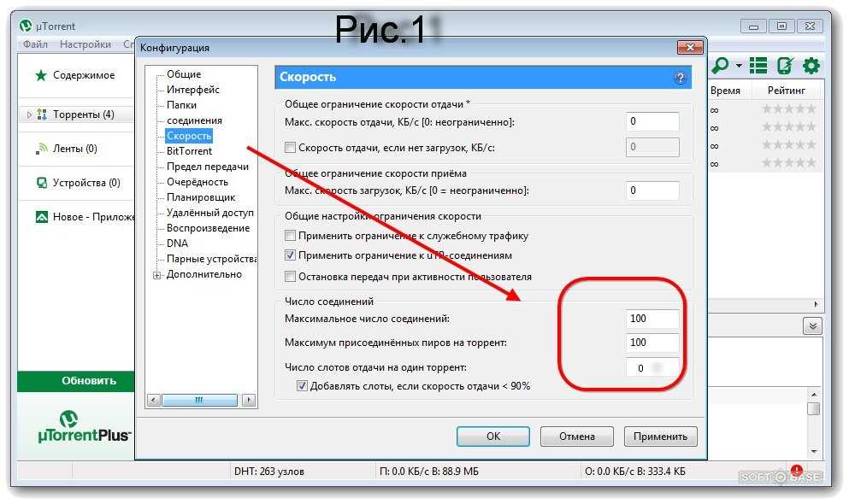Open the green settings gear icon
The width and height of the screenshot is (849, 504).
point(811,66)
